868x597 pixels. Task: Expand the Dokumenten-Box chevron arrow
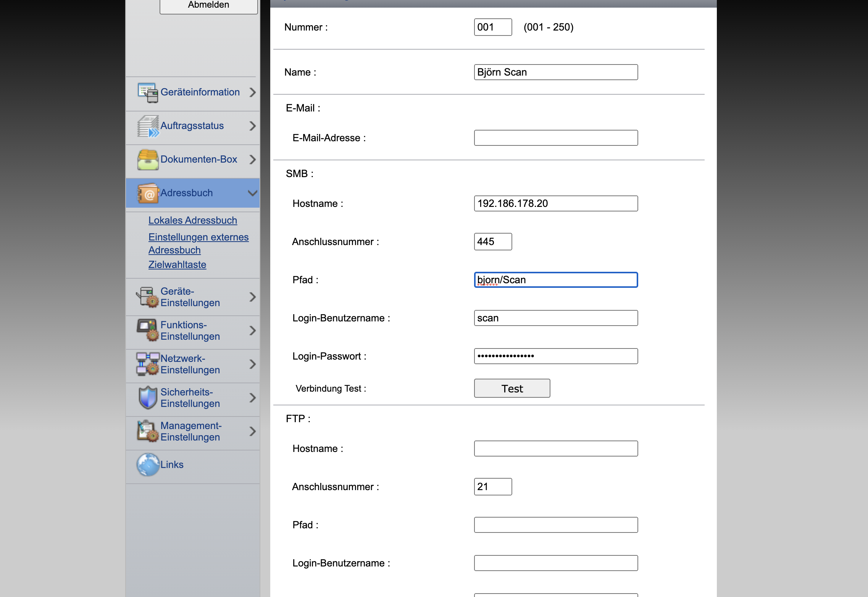pyautogui.click(x=252, y=160)
